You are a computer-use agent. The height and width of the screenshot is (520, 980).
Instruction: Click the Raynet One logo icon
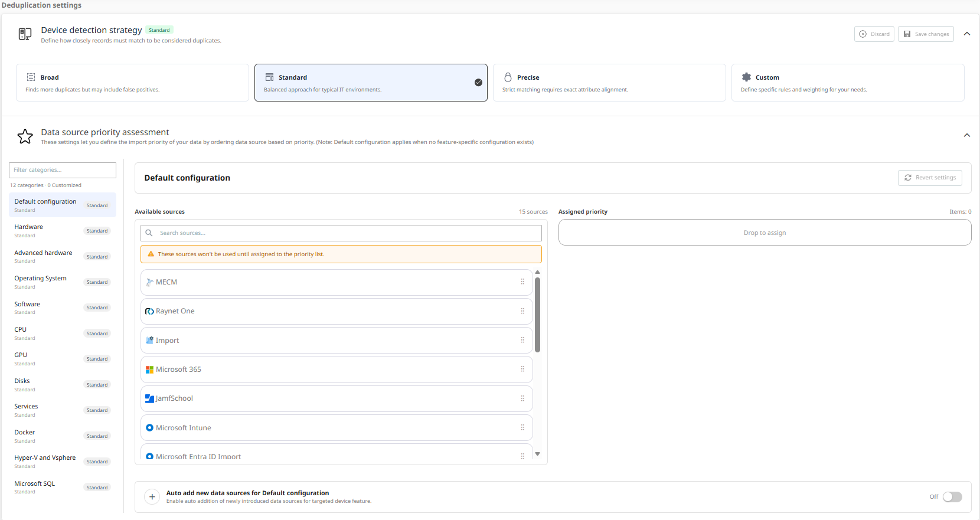click(x=149, y=311)
